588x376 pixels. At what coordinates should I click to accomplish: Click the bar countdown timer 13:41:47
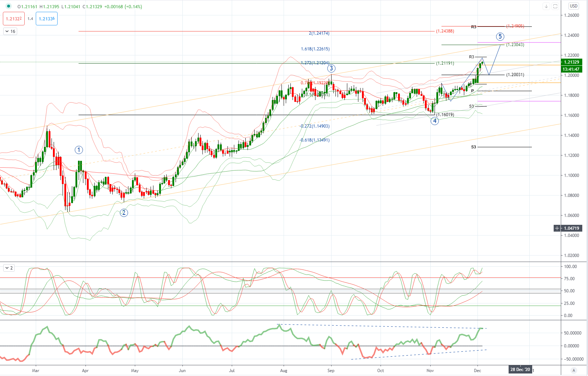(572, 69)
